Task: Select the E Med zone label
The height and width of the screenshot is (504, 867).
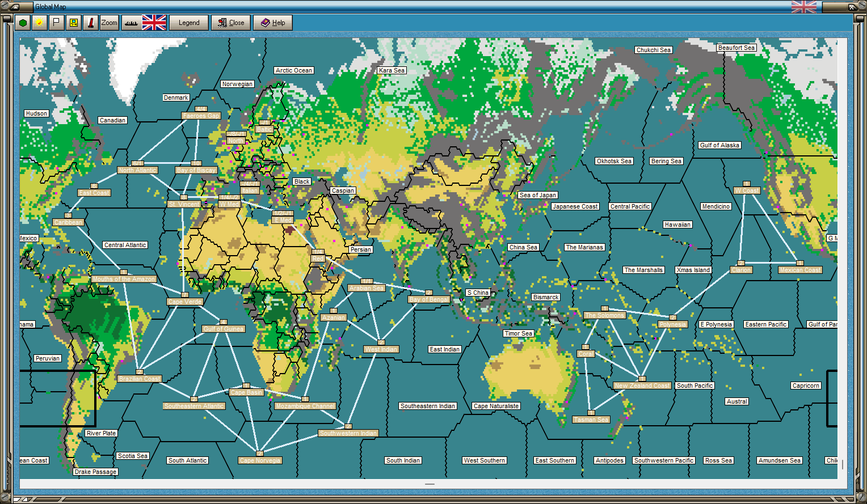Action: [283, 220]
